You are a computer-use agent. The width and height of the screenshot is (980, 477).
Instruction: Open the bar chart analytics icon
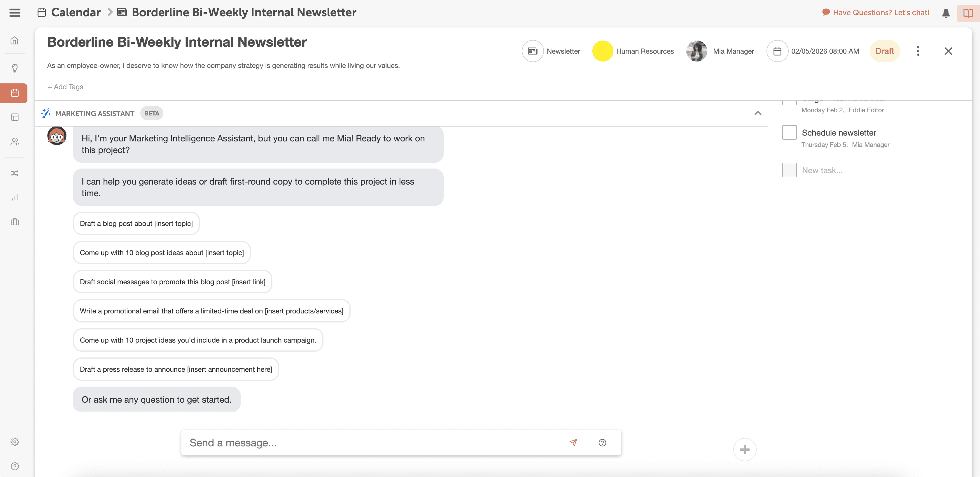[15, 197]
